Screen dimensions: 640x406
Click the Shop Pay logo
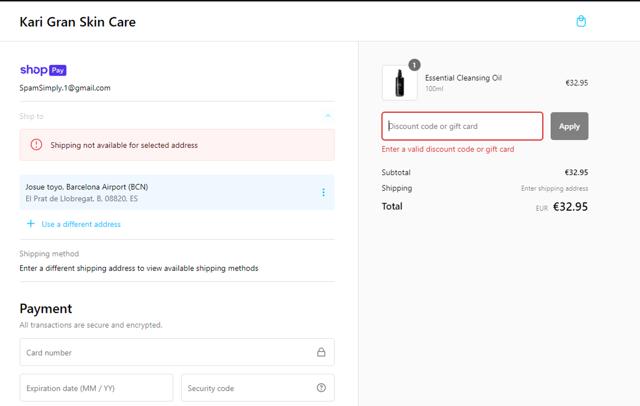(x=43, y=70)
